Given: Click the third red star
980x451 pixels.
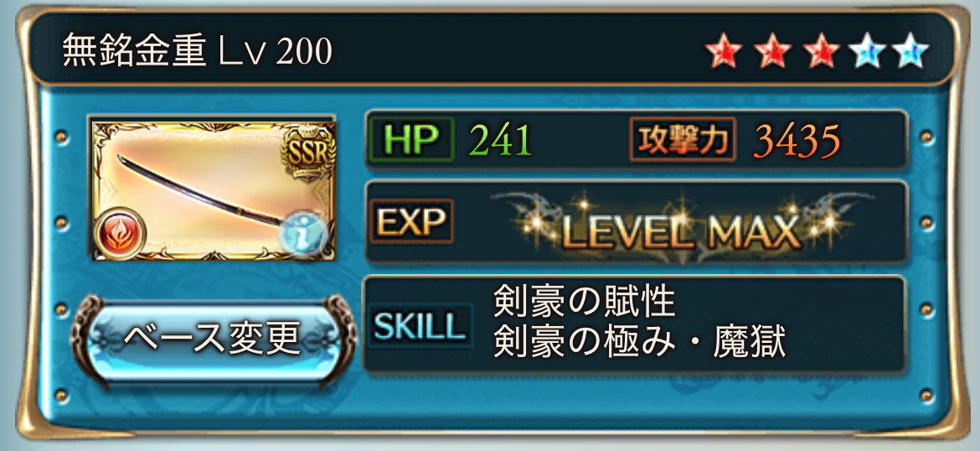Looking at the screenshot, I should [820, 53].
